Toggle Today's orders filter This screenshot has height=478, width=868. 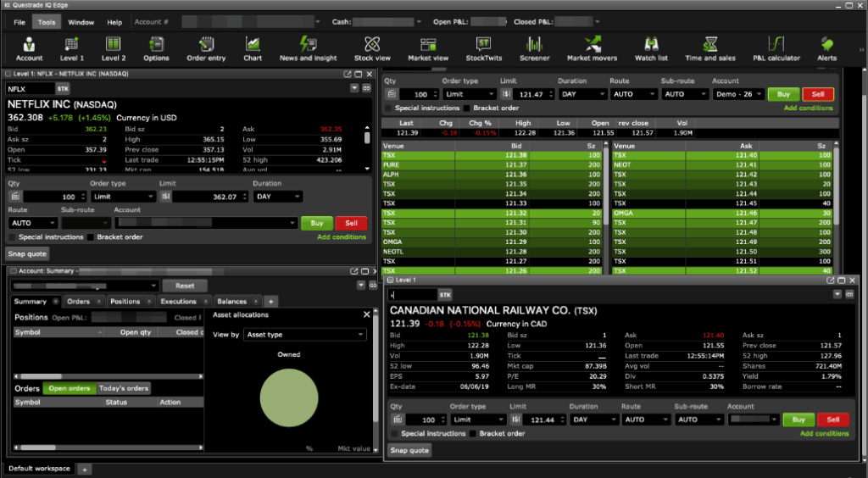point(124,388)
